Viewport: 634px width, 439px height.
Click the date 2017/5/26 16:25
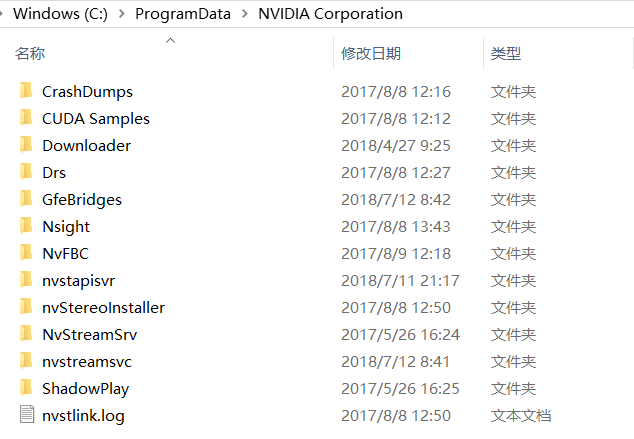pos(400,389)
